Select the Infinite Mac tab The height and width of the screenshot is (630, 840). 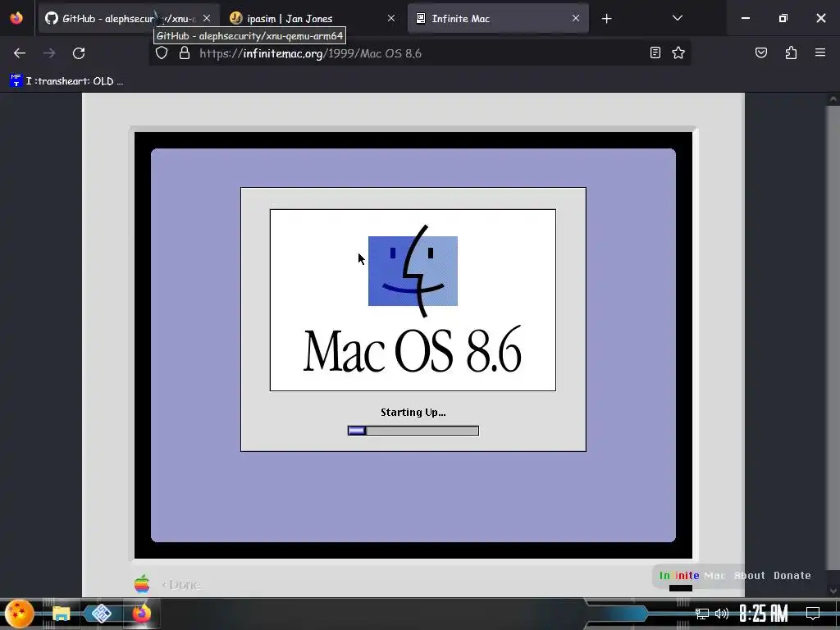point(498,19)
